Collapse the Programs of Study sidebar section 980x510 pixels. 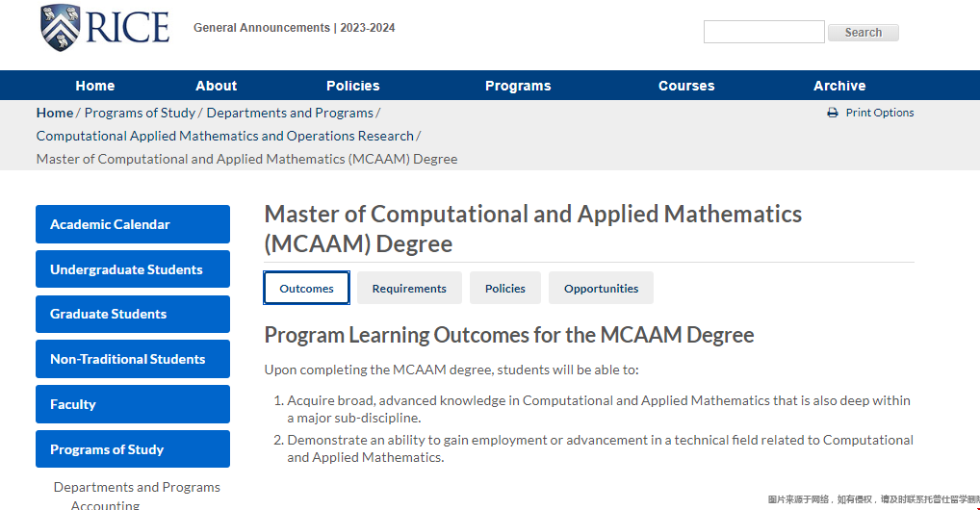(x=133, y=449)
